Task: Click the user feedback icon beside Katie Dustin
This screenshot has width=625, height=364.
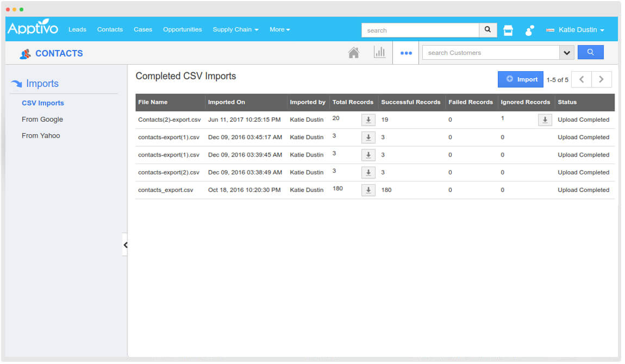Action: (x=529, y=30)
